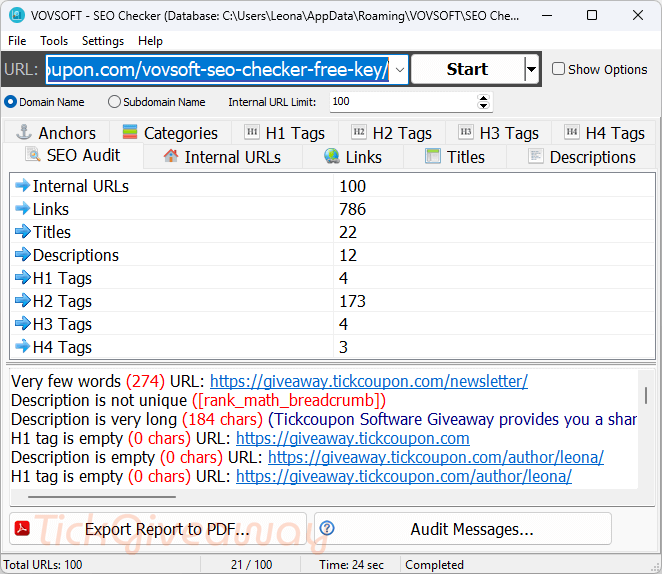Image resolution: width=662 pixels, height=574 pixels.
Task: Open author/leona link after Description is empty
Action: pyautogui.click(x=436, y=457)
